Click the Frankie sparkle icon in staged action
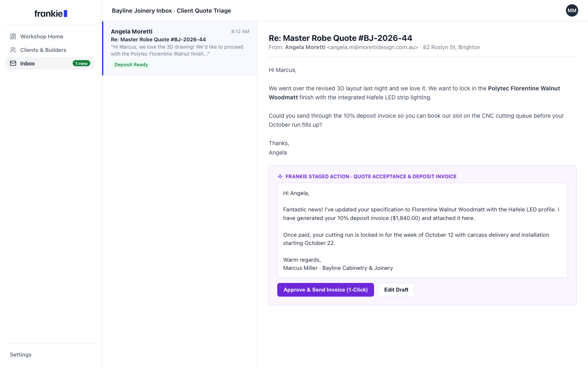Image resolution: width=588 pixels, height=368 pixels. [280, 177]
